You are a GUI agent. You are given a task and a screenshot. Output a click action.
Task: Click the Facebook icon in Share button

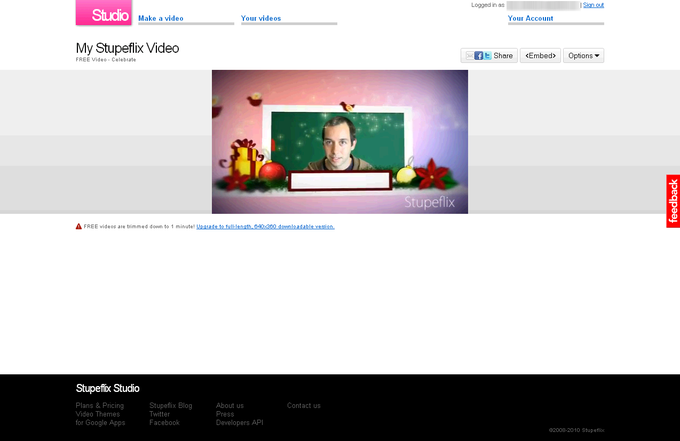[478, 56]
